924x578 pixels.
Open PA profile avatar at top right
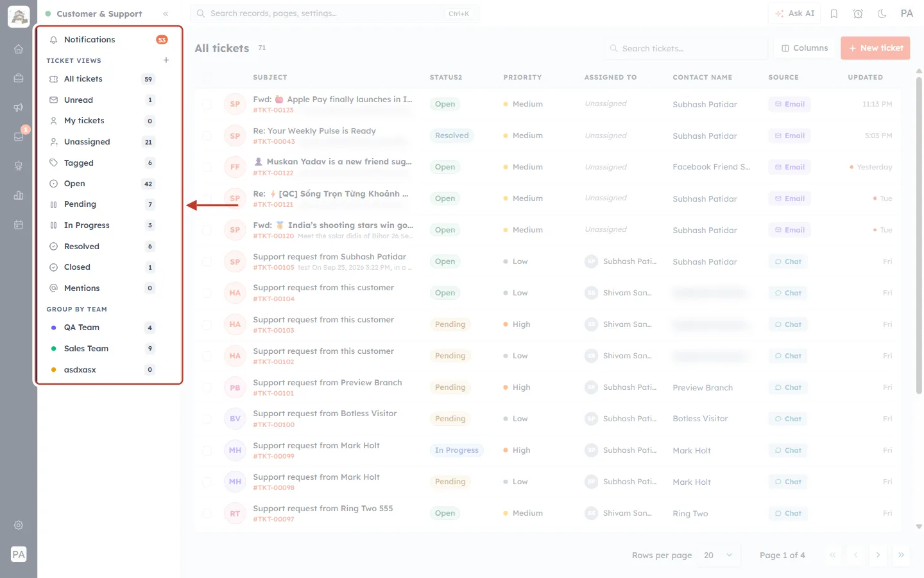coord(907,13)
